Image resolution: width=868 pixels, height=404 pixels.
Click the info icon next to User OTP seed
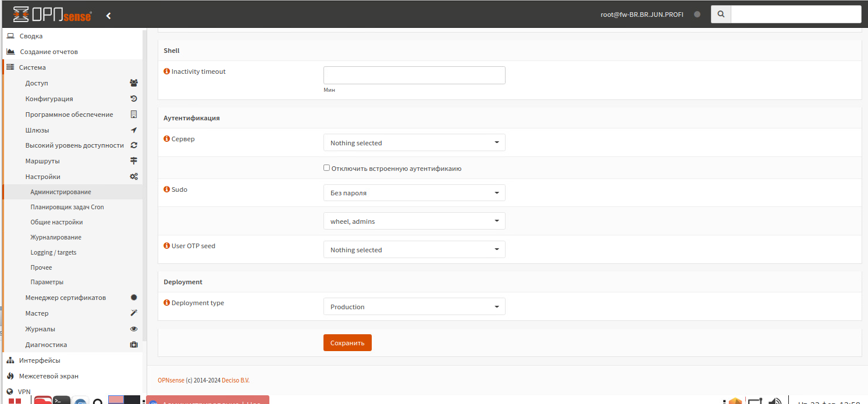(x=167, y=246)
